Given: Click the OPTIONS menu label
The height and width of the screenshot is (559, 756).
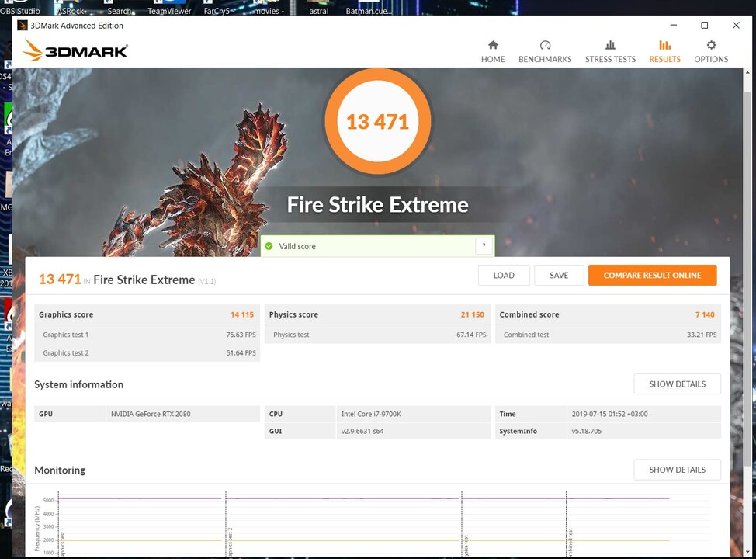Looking at the screenshot, I should (711, 59).
